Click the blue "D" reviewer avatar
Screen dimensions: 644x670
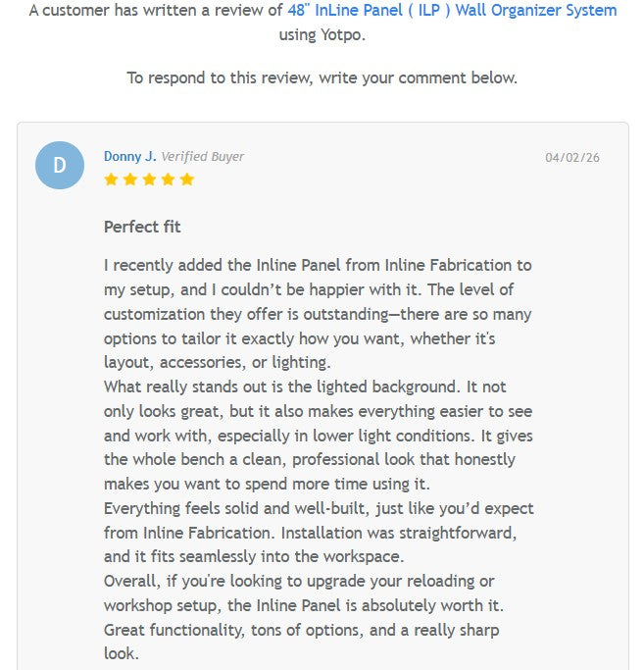click(x=60, y=165)
